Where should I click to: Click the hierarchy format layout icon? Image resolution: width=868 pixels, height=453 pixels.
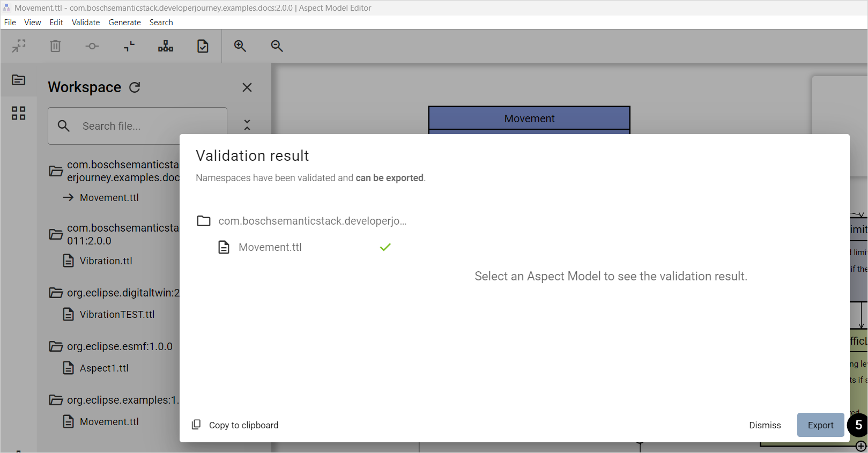click(166, 46)
